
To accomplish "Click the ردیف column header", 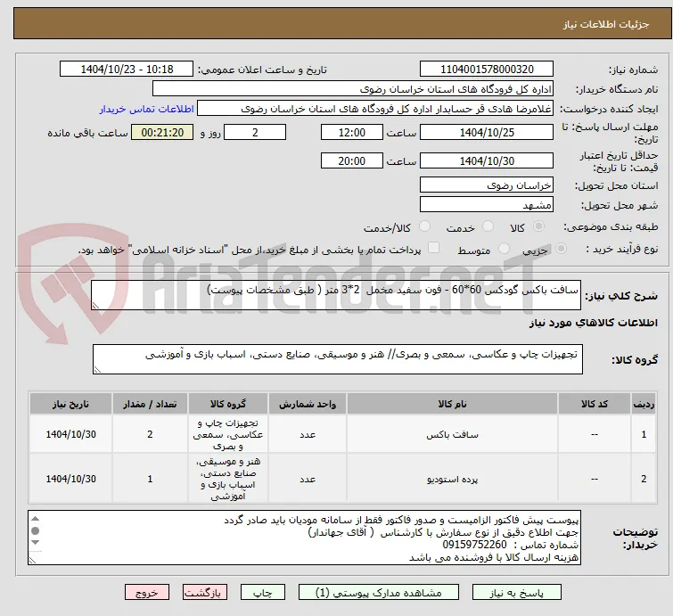I will point(644,404).
